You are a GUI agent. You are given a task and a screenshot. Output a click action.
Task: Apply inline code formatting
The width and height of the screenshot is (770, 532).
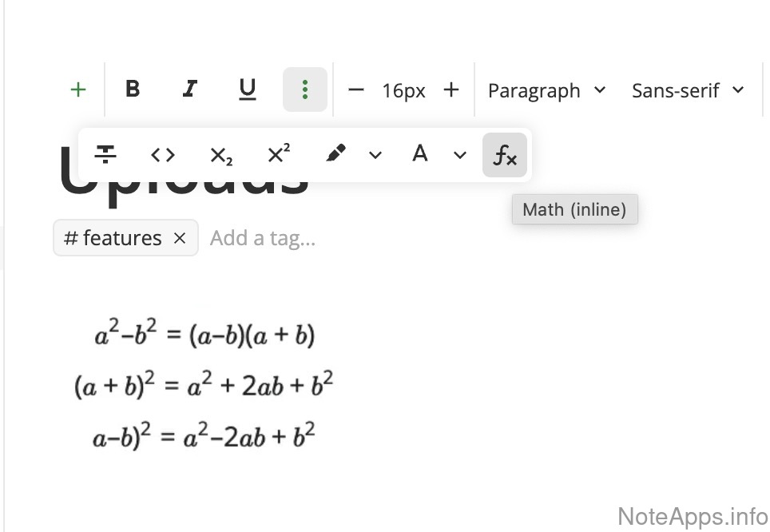coord(163,154)
